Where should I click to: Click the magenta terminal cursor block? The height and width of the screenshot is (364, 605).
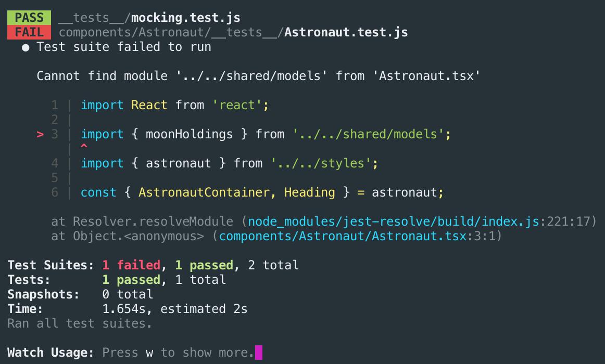coord(259,353)
